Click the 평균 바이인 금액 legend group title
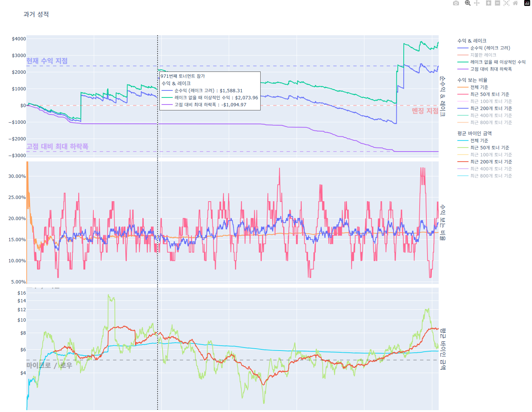Viewport: 532px width, 412px height. pyautogui.click(x=474, y=133)
